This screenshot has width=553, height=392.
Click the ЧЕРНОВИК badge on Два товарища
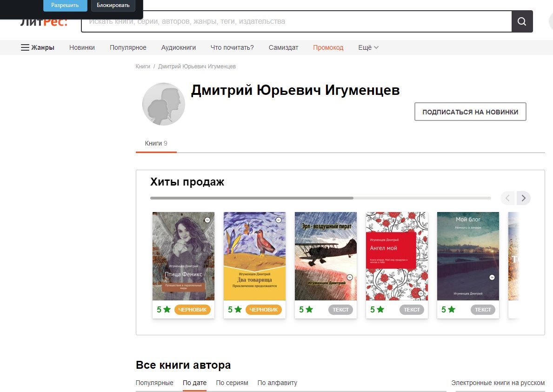coord(264,309)
